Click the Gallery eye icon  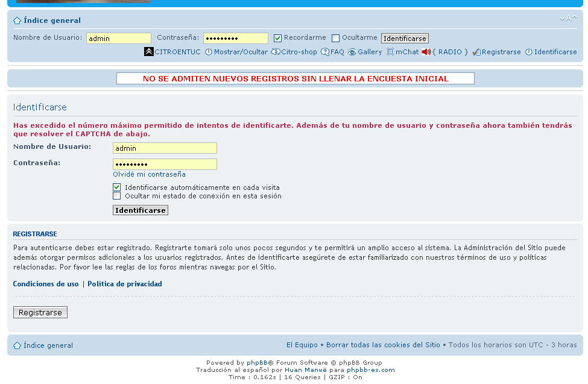click(x=352, y=52)
